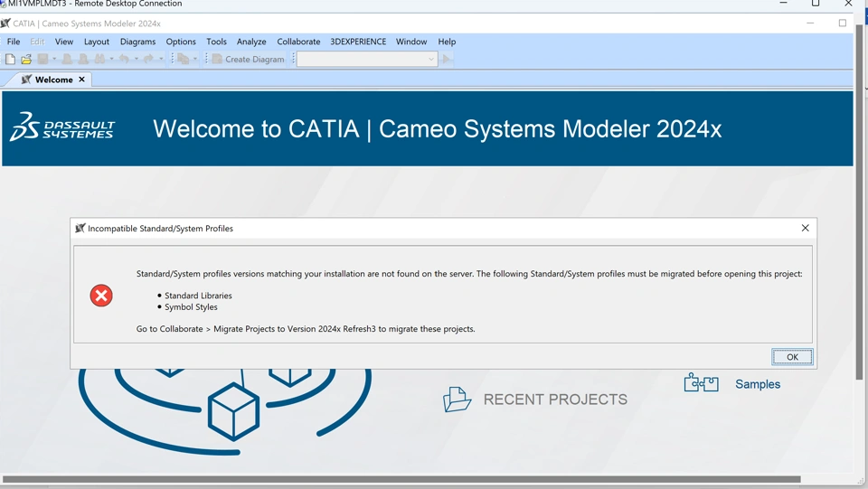Click the Open Project folder icon
Viewport: 868px width, 489px height.
(x=26, y=59)
